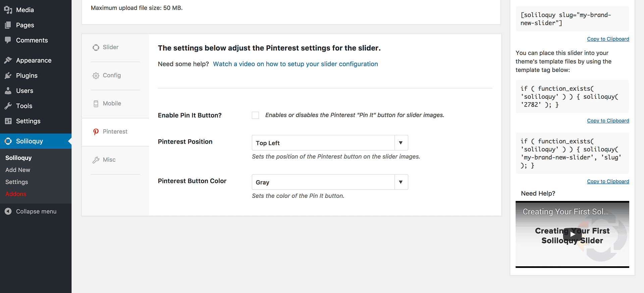
Task: Click the Misc wrench icon
Action: coord(96,160)
